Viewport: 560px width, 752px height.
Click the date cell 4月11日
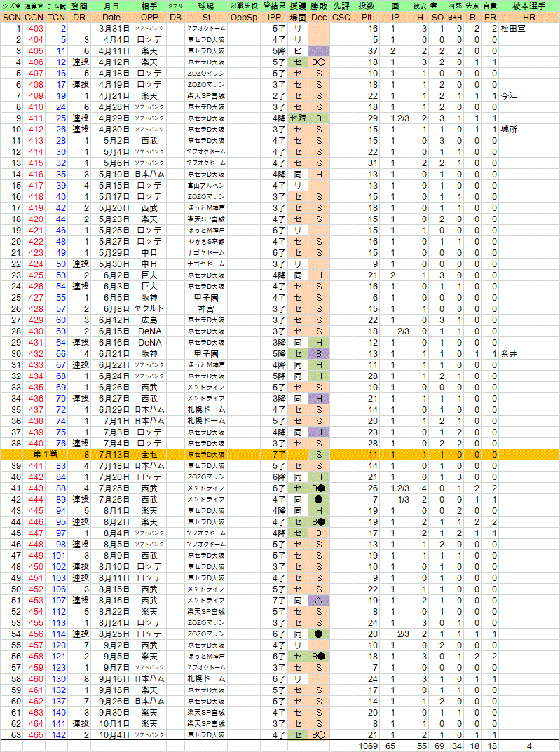tap(111, 51)
